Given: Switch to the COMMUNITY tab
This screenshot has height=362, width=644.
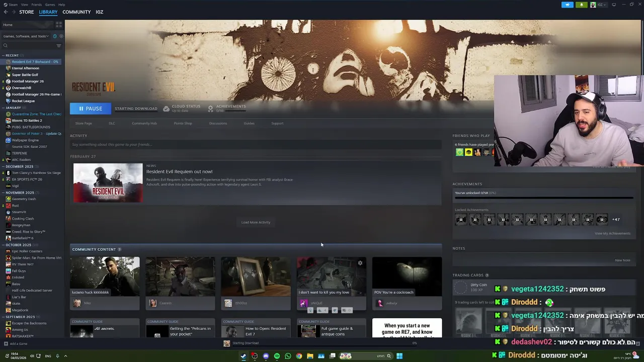Looking at the screenshot, I should [x=76, y=12].
